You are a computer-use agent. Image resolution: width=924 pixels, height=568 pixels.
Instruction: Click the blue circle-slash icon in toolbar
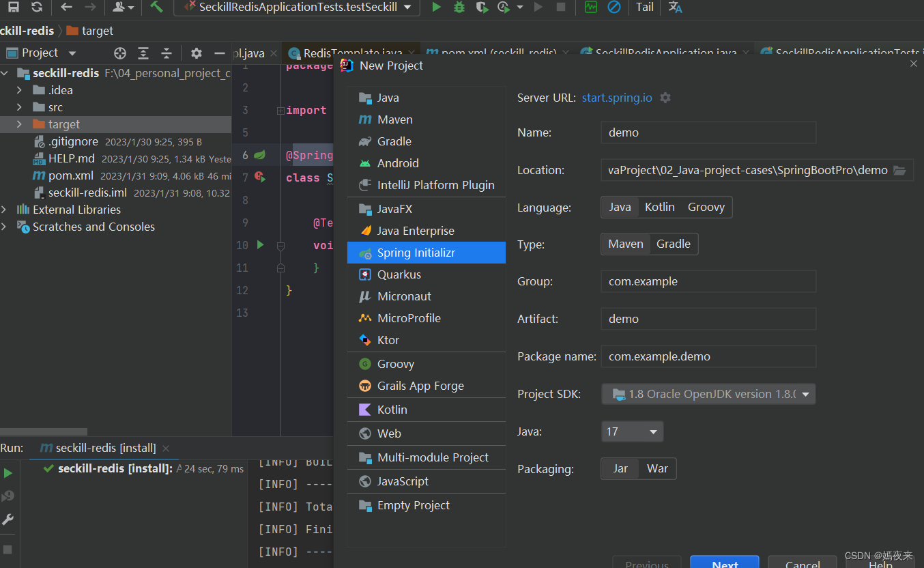tap(614, 7)
